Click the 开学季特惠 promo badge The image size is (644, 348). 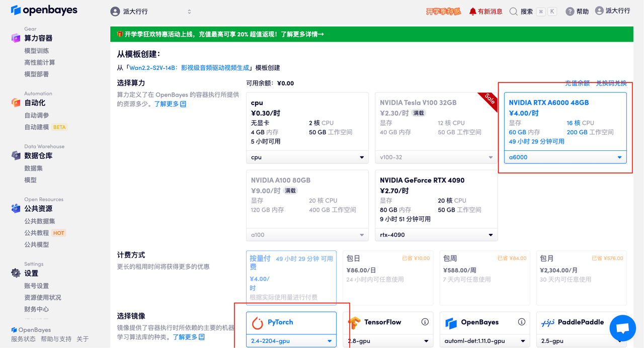443,12
